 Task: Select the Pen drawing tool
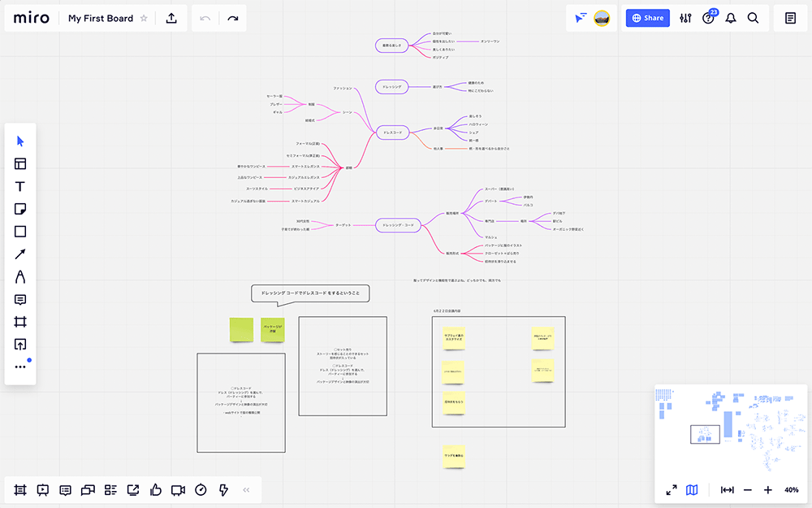[x=20, y=277]
